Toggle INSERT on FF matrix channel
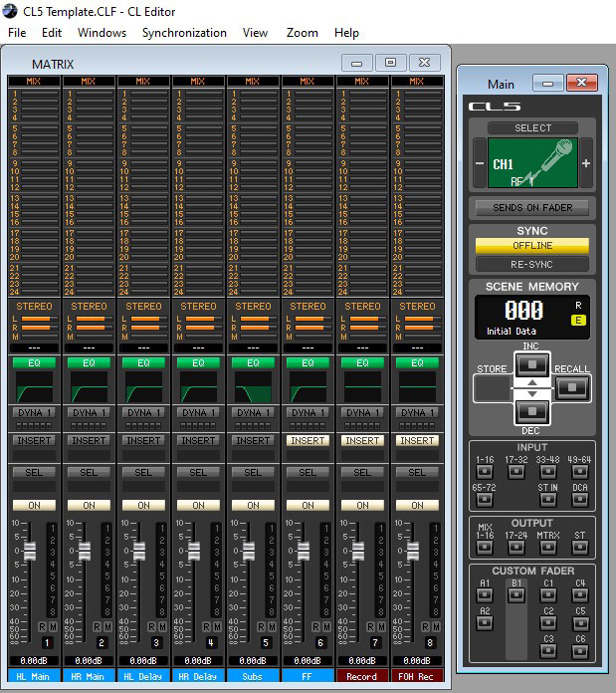This screenshot has width=616, height=693. pos(308,441)
